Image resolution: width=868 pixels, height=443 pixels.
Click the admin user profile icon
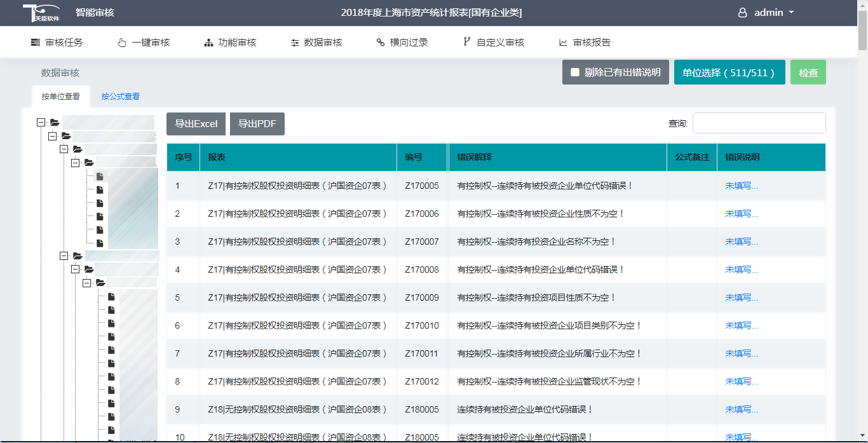(x=742, y=13)
